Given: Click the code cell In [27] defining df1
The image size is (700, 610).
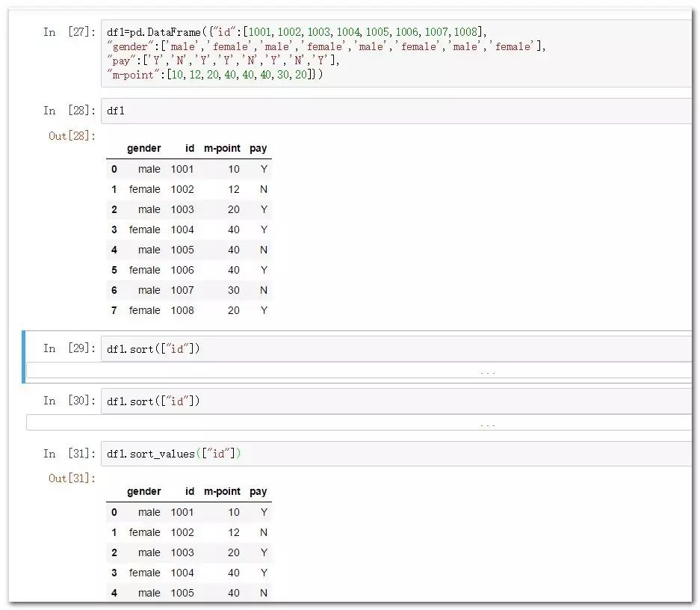Looking at the screenshot, I should 397,53.
